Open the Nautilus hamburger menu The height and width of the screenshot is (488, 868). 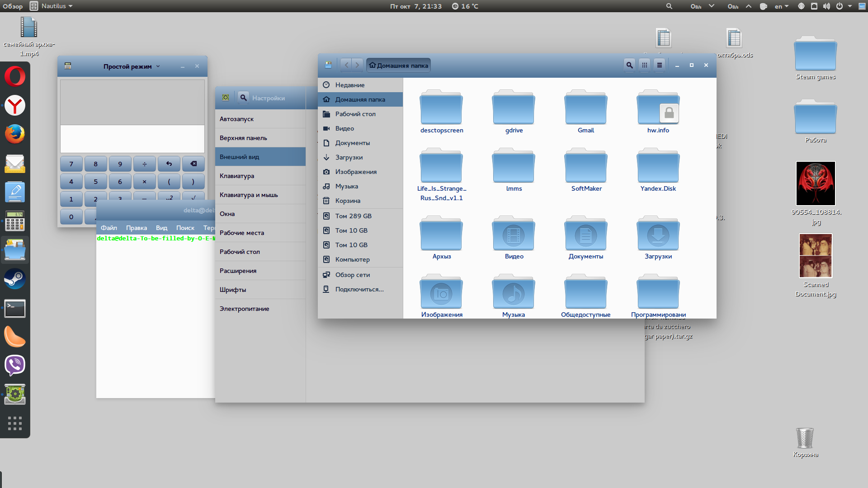tap(660, 65)
